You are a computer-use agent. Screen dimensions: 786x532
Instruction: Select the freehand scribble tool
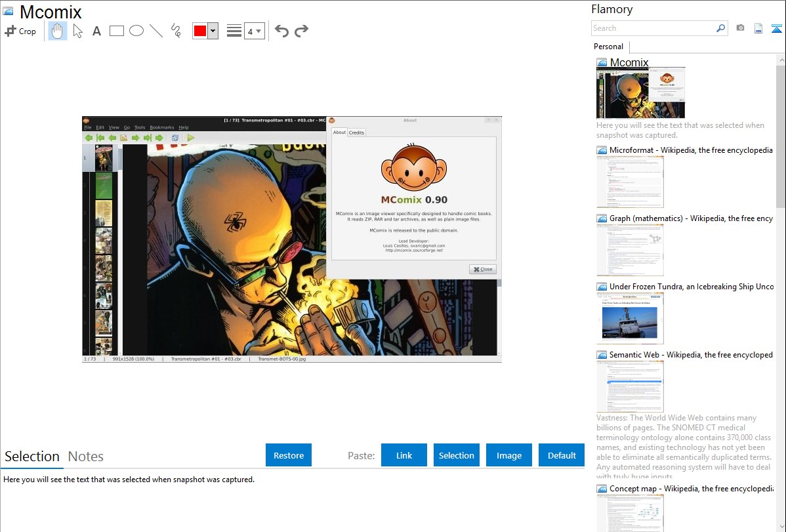pyautogui.click(x=176, y=31)
